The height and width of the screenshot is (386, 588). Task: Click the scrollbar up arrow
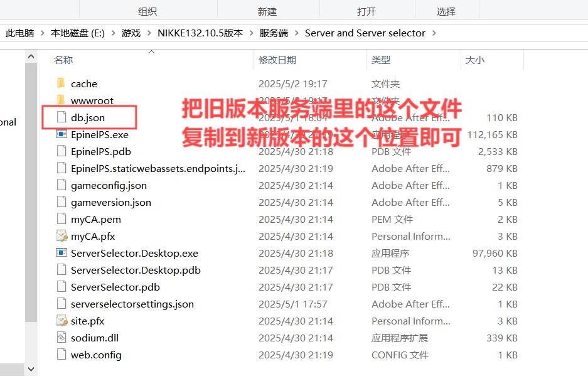pos(30,56)
